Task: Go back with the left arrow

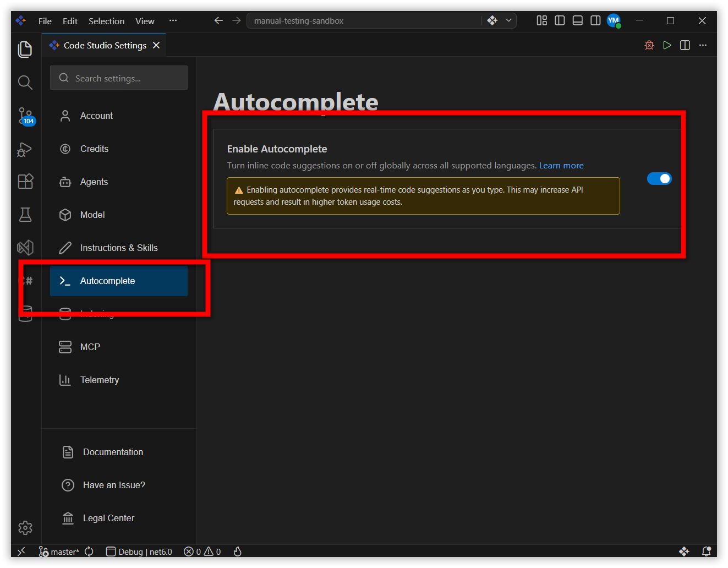Action: click(x=218, y=20)
